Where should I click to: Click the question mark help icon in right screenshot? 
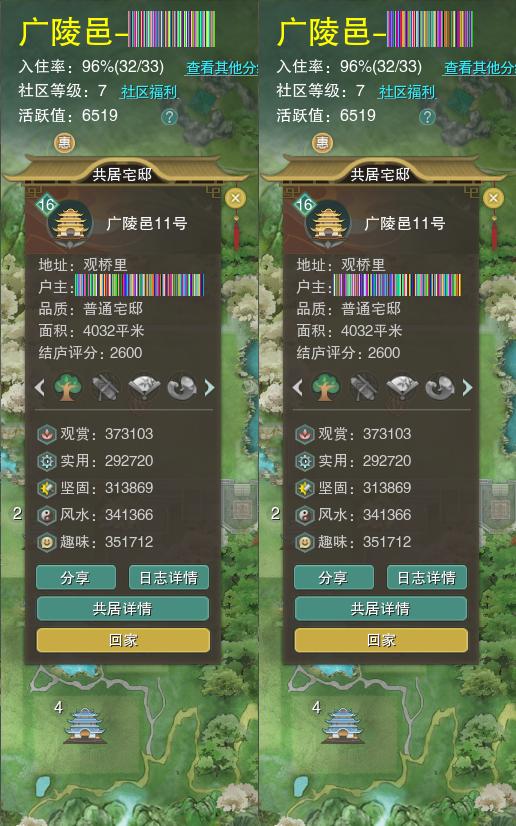click(x=427, y=117)
